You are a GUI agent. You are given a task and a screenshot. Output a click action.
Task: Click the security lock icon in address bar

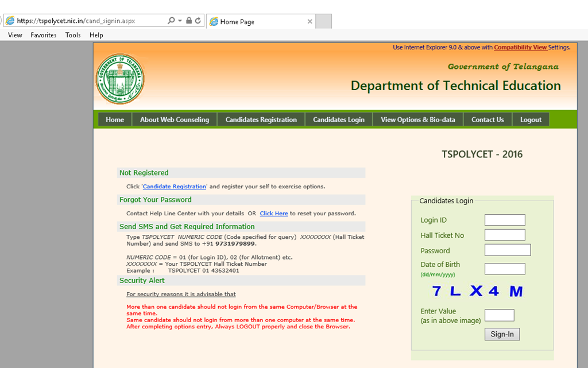(189, 21)
